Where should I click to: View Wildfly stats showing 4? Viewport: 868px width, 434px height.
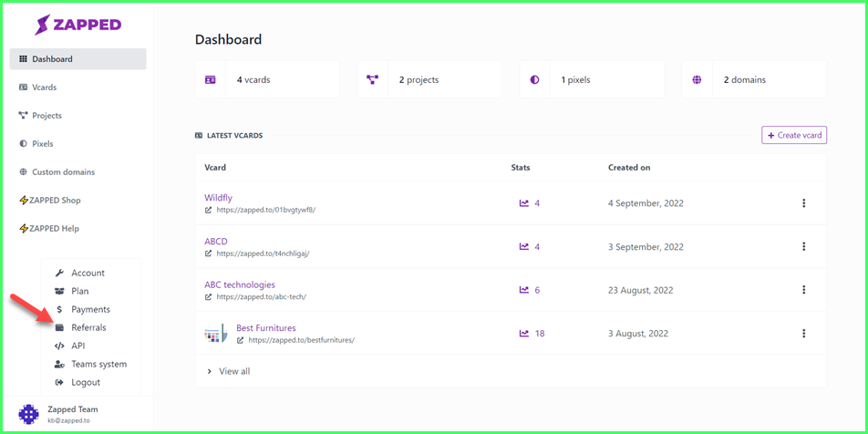pyautogui.click(x=529, y=203)
